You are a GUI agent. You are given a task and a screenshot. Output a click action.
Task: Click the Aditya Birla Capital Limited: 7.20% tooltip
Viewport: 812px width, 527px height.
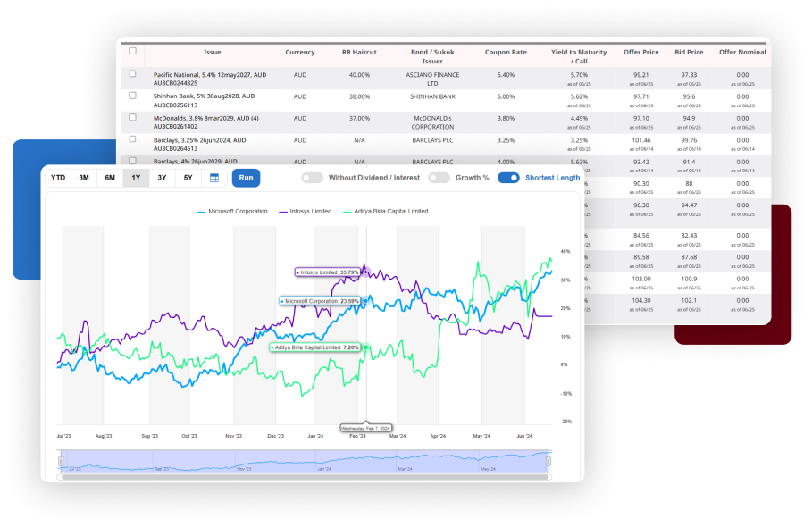(x=314, y=347)
